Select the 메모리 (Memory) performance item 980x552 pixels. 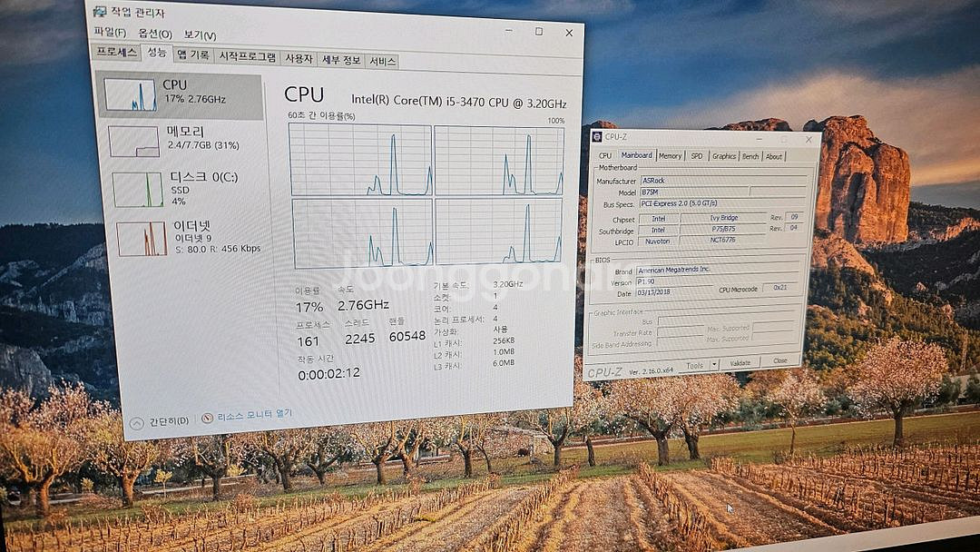click(x=134, y=141)
